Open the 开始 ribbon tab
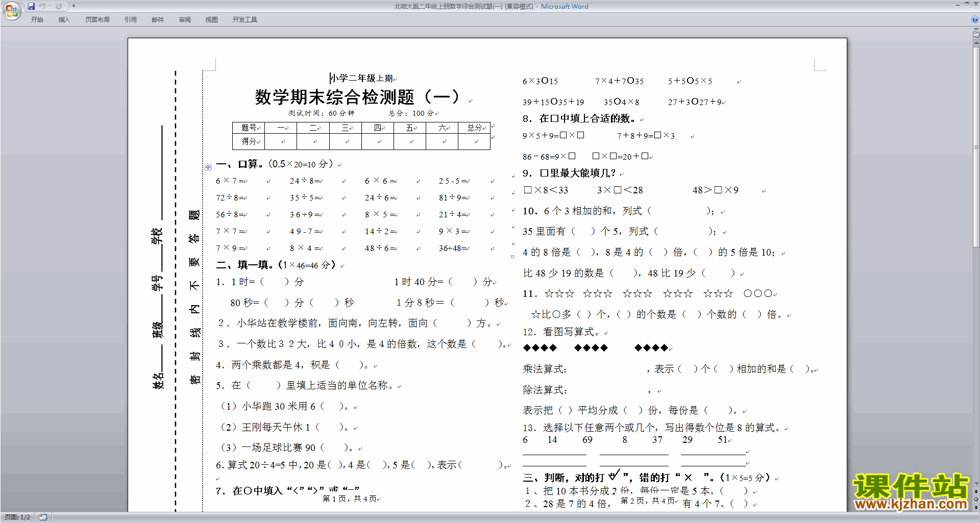980x523 pixels. point(37,20)
